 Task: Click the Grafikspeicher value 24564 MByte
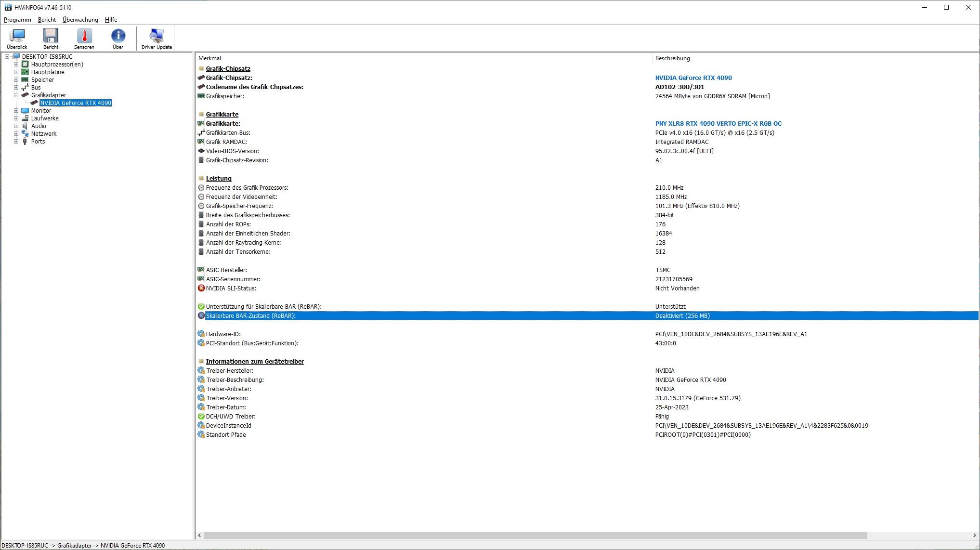[x=712, y=96]
